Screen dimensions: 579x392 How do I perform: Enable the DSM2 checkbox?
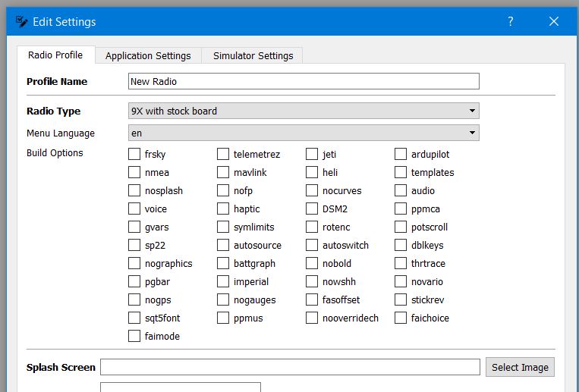312,209
